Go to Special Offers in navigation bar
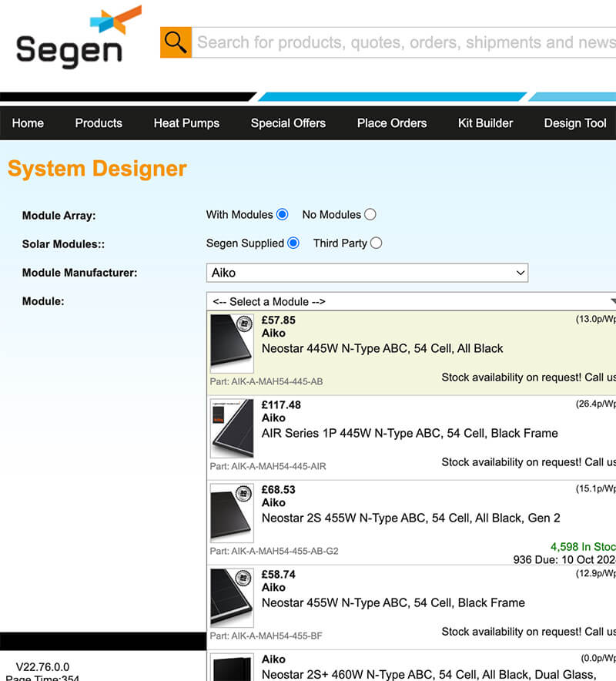 [x=288, y=123]
